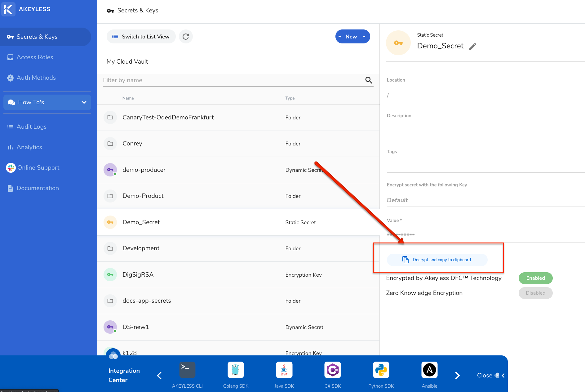Click the Demo-Product folder icon

[110, 196]
